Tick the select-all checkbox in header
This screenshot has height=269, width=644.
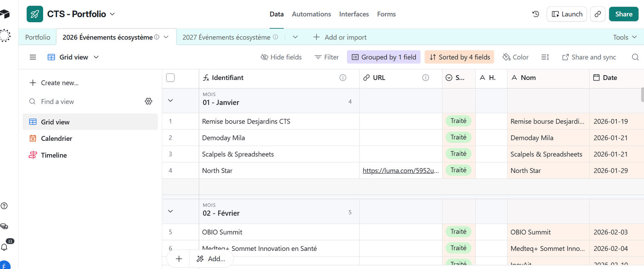click(x=171, y=78)
